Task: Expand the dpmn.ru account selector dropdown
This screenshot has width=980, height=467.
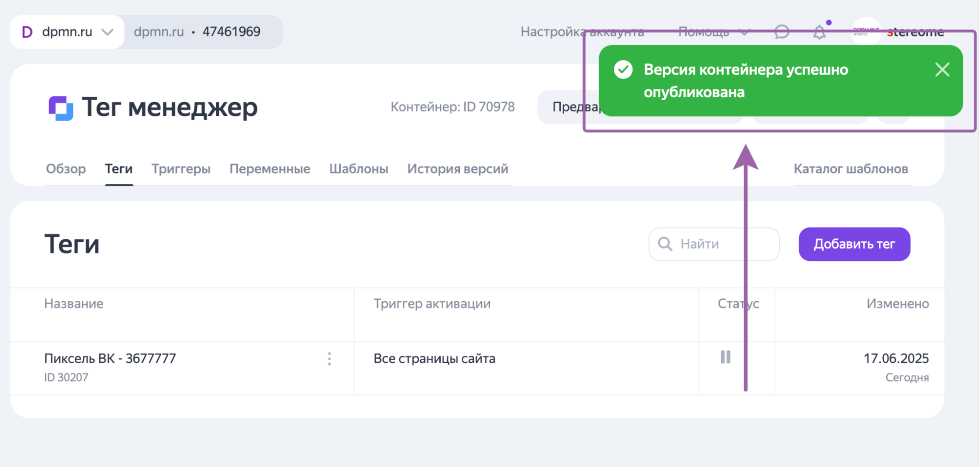Action: [x=107, y=31]
